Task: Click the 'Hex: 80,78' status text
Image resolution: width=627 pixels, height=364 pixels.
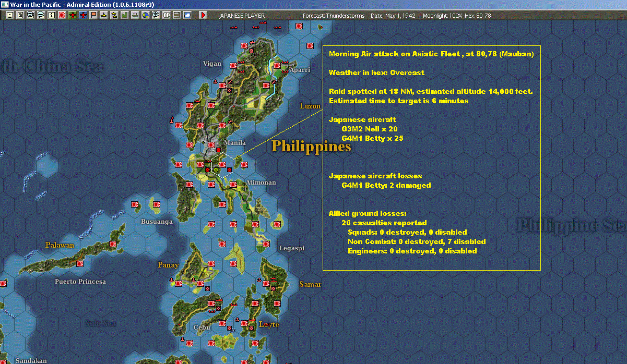Action: coord(478,16)
